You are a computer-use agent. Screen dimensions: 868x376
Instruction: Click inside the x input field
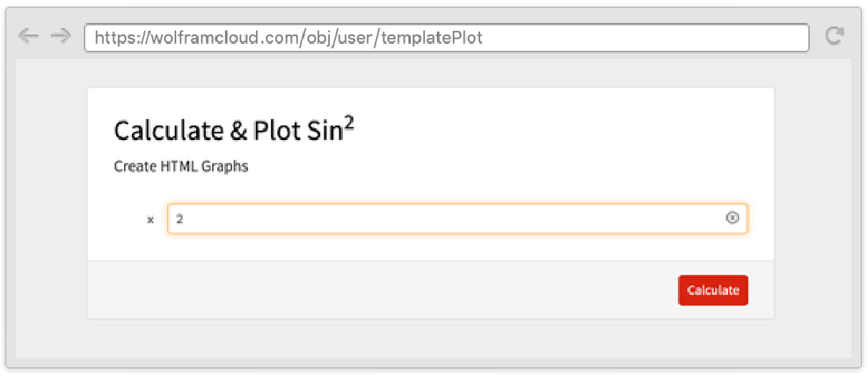[x=457, y=218]
